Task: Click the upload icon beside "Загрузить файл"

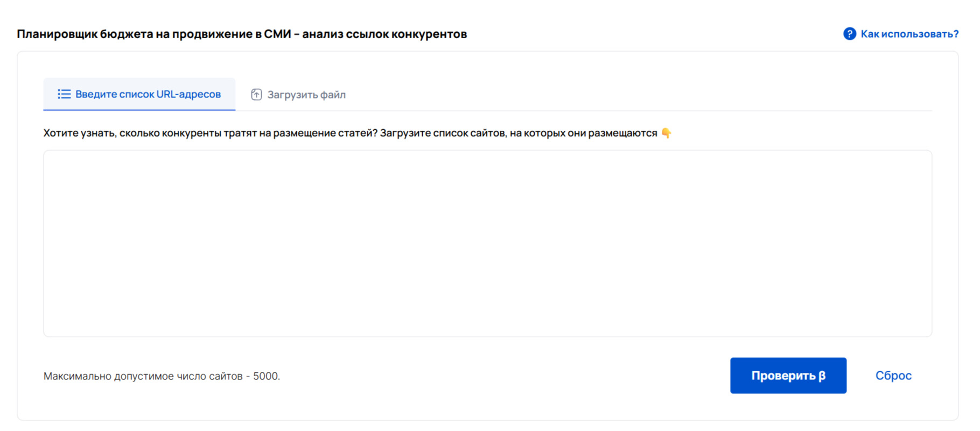Action: click(256, 95)
